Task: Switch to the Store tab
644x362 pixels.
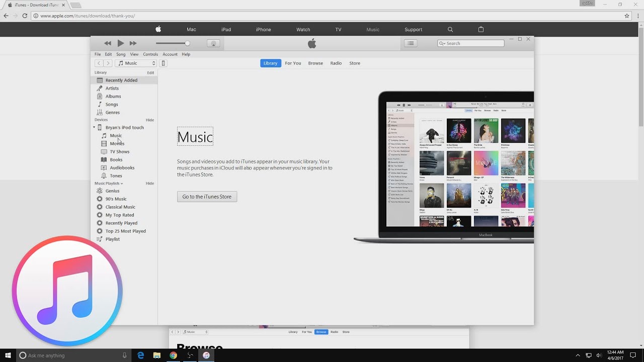Action: [x=355, y=63]
